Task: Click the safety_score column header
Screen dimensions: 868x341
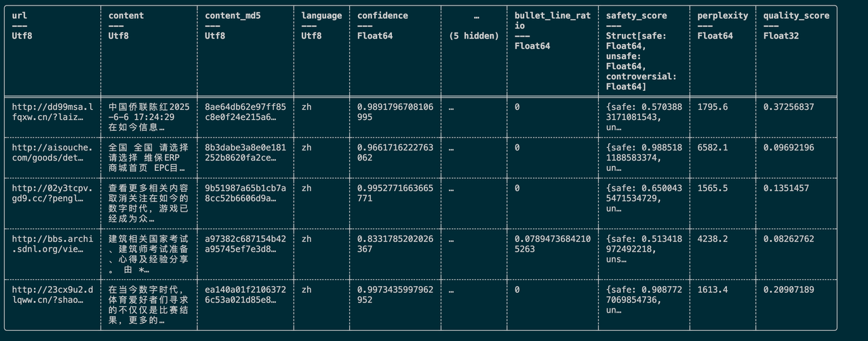Action: (x=636, y=16)
